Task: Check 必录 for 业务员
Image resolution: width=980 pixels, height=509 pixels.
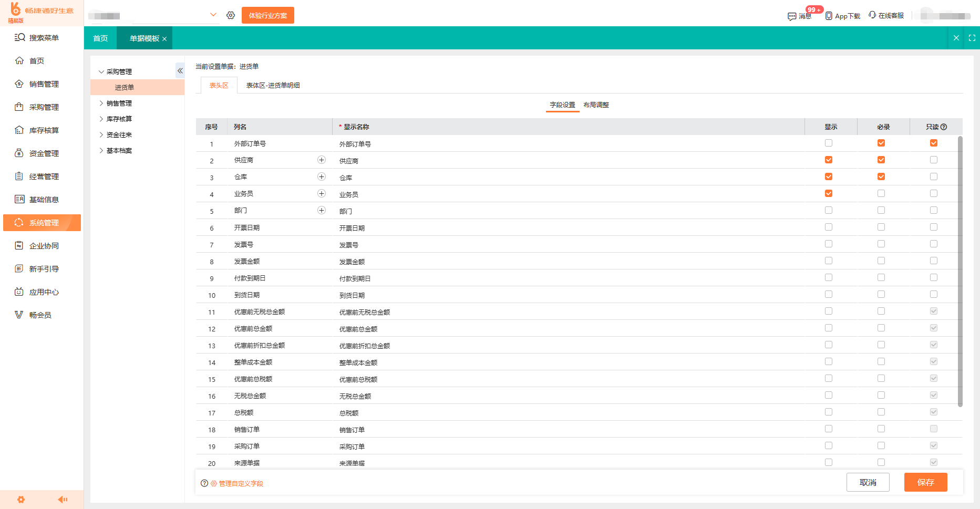Action: pos(881,193)
